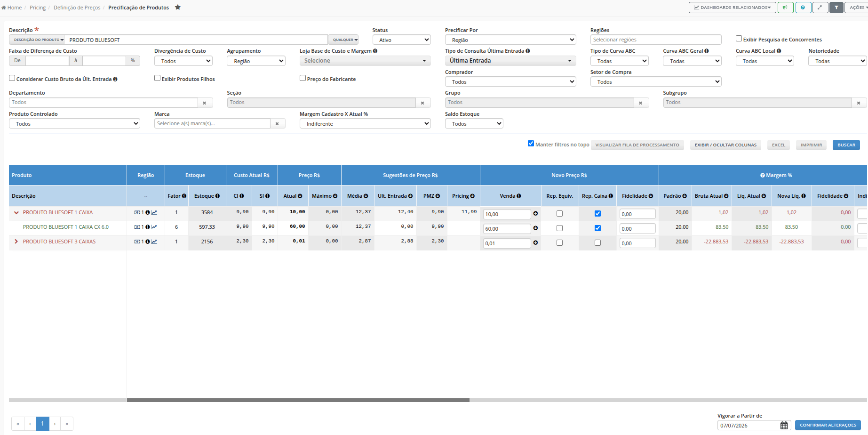Image resolution: width=868 pixels, height=435 pixels.
Task: Click the horizontal table scrollbar
Action: point(298,400)
